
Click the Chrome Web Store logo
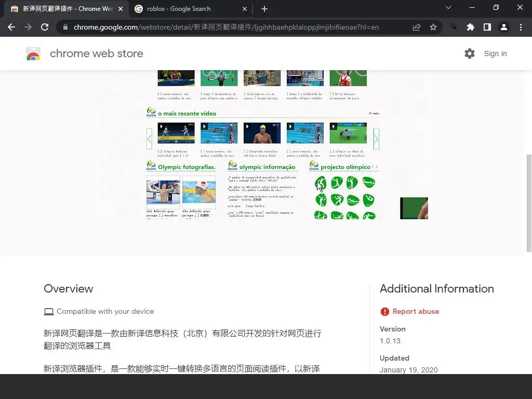click(33, 54)
